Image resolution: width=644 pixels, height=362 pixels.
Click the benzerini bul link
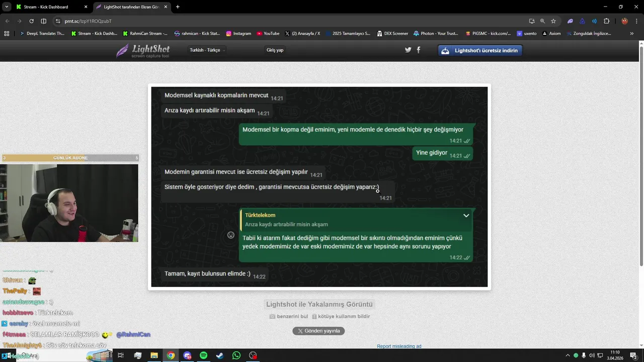289,316
